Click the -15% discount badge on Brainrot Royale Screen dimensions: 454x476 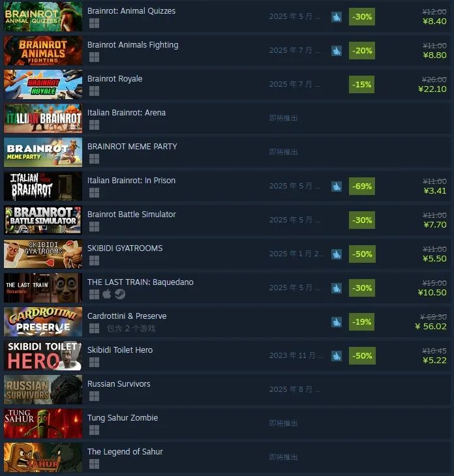click(x=361, y=85)
